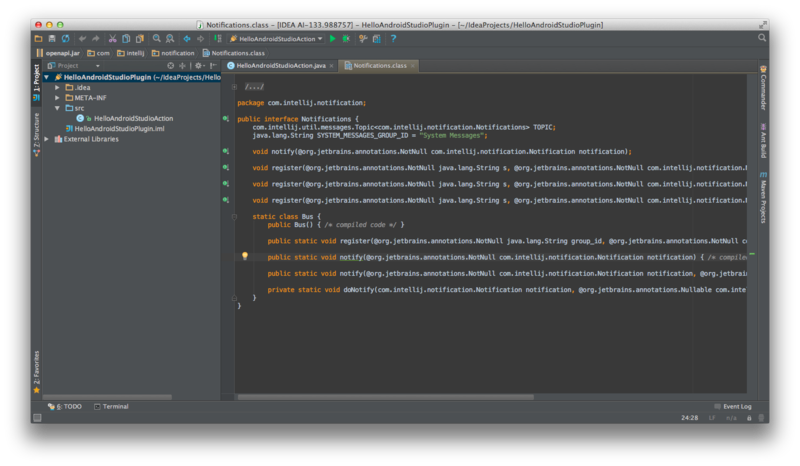Open Project panel gear settings

point(199,65)
